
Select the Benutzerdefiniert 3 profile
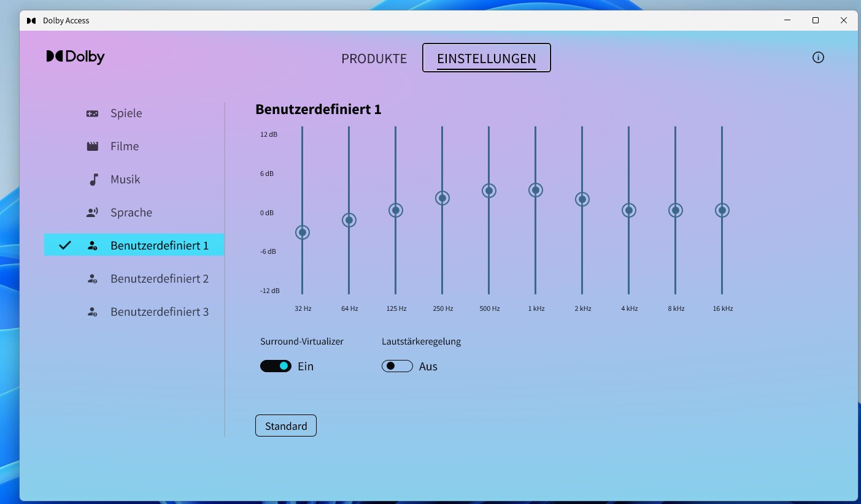click(134, 312)
